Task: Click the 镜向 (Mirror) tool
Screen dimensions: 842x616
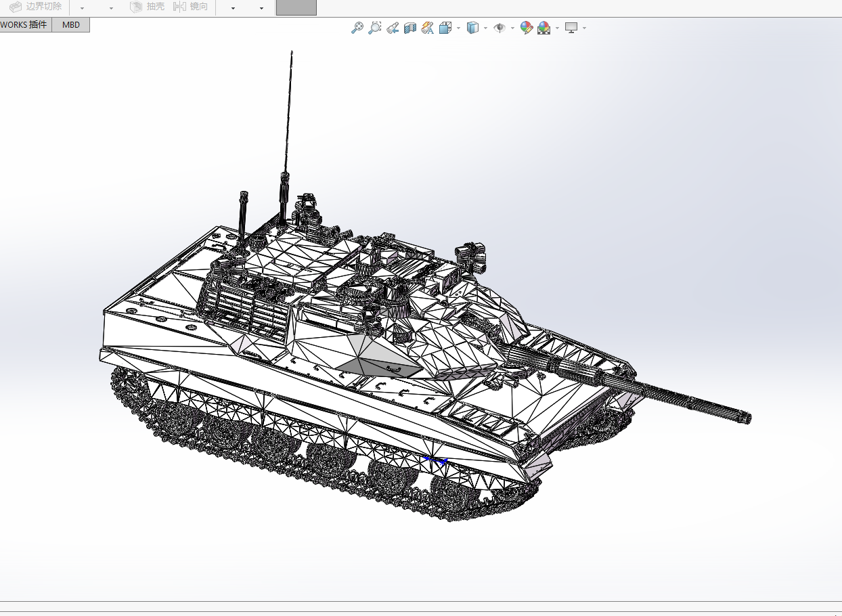Action: [x=191, y=7]
